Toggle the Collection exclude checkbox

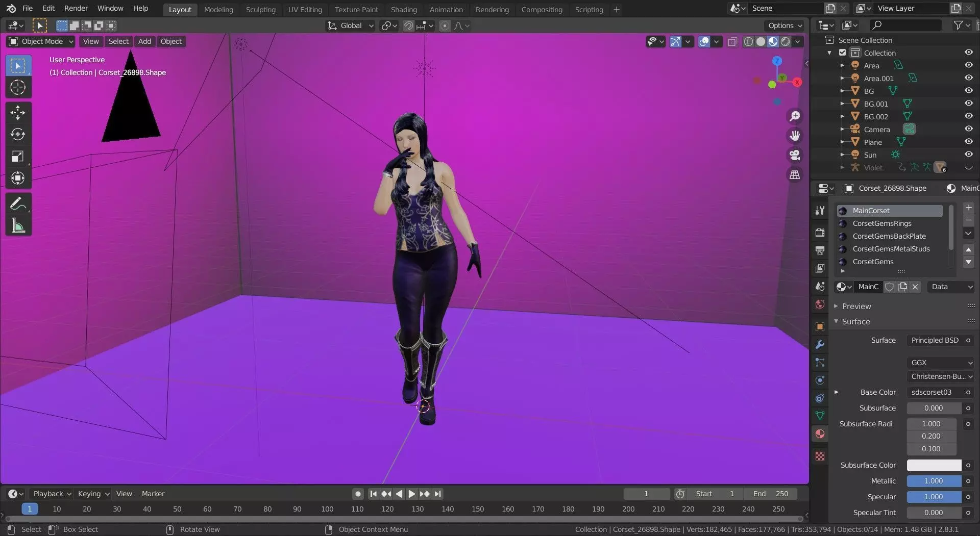(843, 53)
